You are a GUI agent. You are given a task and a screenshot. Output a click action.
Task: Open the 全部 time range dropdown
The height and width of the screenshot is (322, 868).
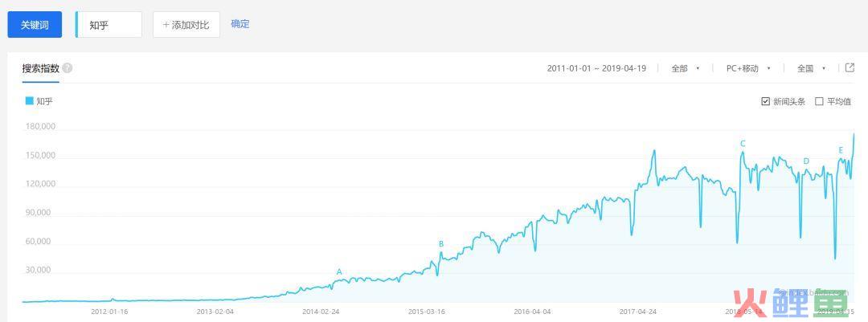tap(685, 68)
